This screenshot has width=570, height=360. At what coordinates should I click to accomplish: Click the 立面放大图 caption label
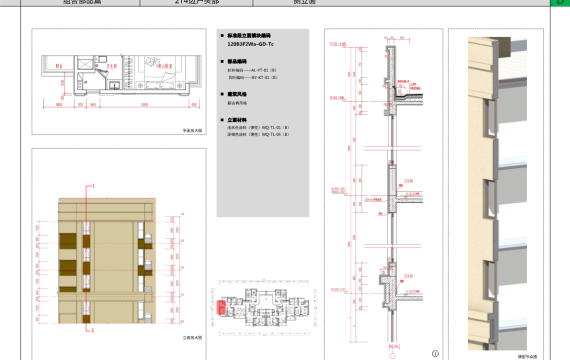pos(192,338)
